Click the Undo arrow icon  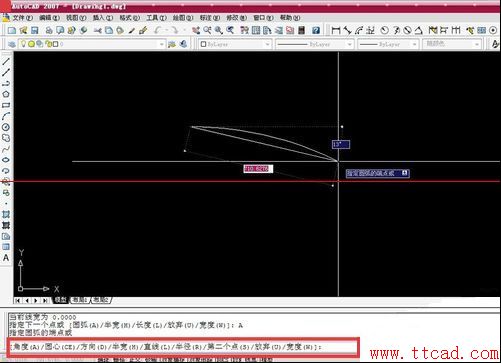pyautogui.click(x=158, y=31)
